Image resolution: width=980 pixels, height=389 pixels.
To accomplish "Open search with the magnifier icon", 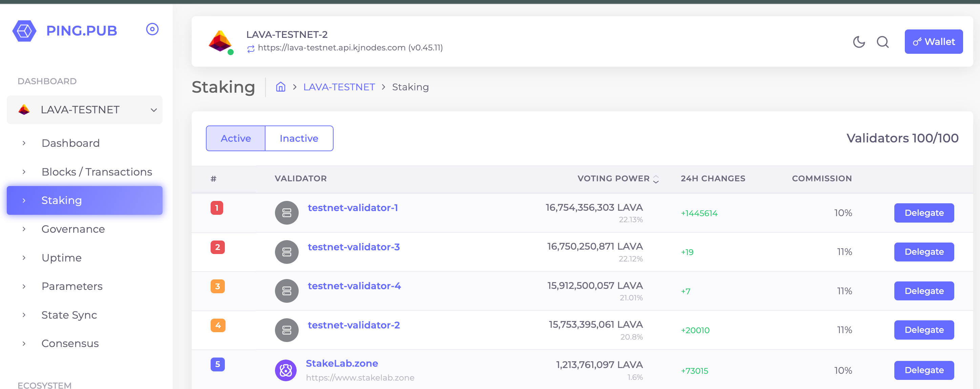I will click(x=882, y=42).
